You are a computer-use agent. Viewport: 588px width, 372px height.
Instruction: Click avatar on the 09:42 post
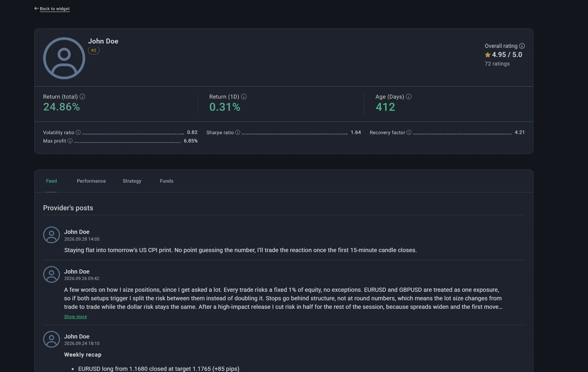point(51,274)
